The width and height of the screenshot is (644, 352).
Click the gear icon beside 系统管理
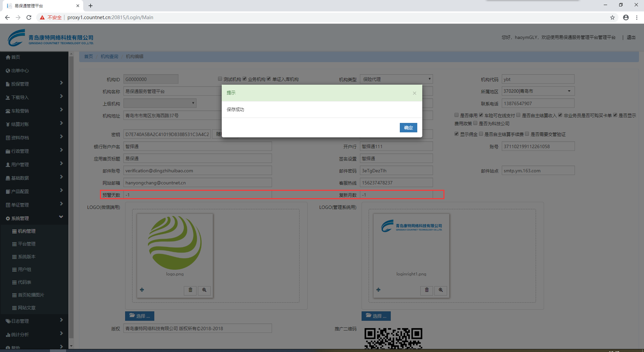pos(8,219)
